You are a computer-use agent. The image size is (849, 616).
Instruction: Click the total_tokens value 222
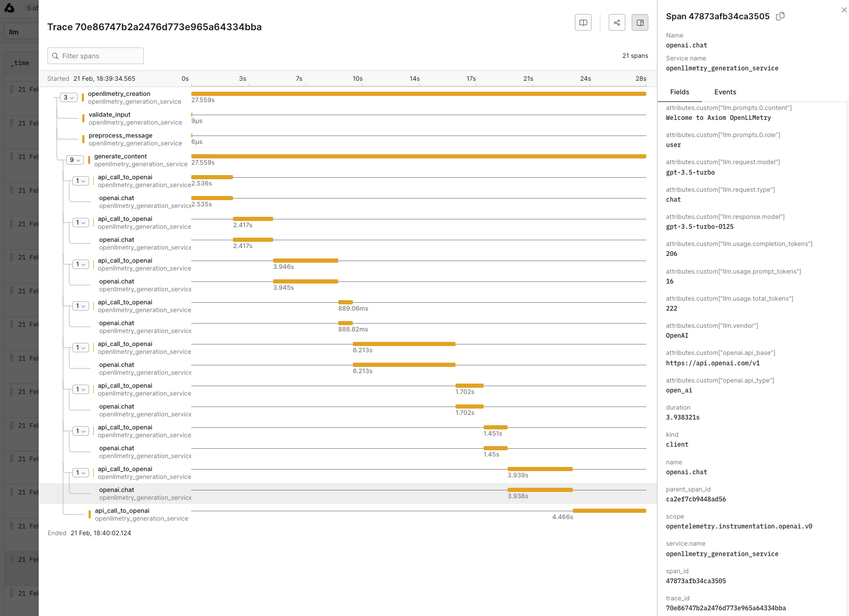(671, 309)
